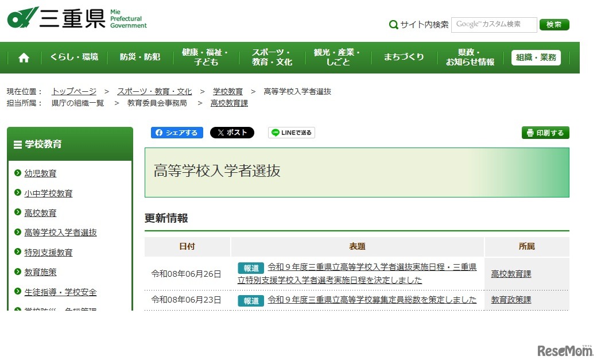Viewport: 601px width, 364px height.
Task: Open the 組織・業務 menu button
Action: pos(536,57)
